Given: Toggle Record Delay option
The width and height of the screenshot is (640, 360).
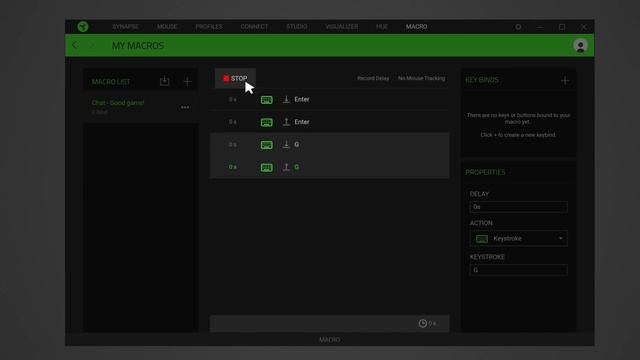Looking at the screenshot, I should coord(373,78).
